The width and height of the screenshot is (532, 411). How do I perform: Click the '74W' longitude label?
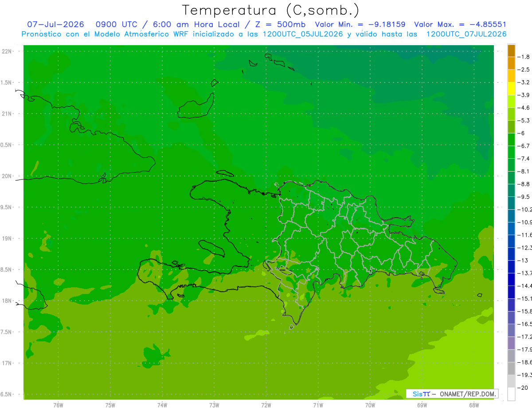[162, 405]
